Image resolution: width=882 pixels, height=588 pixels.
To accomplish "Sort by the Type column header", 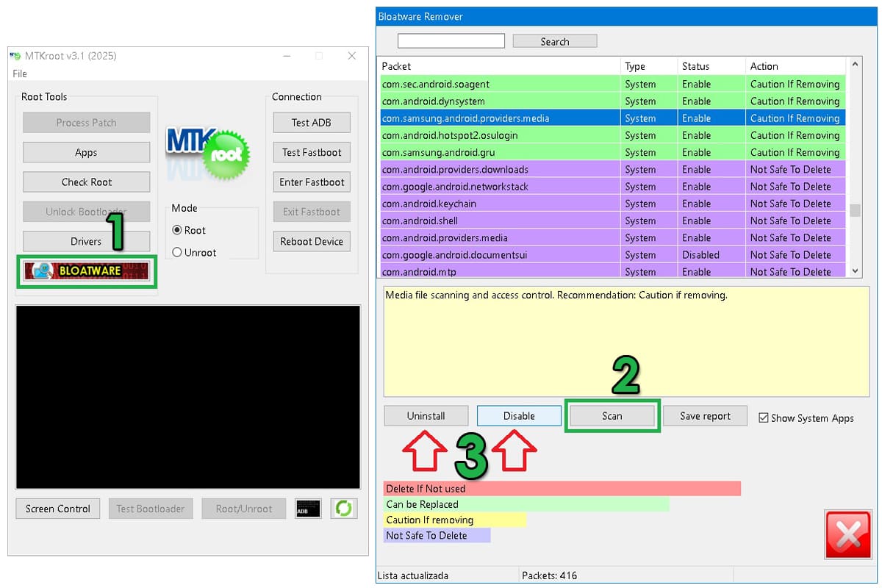I will pos(649,66).
